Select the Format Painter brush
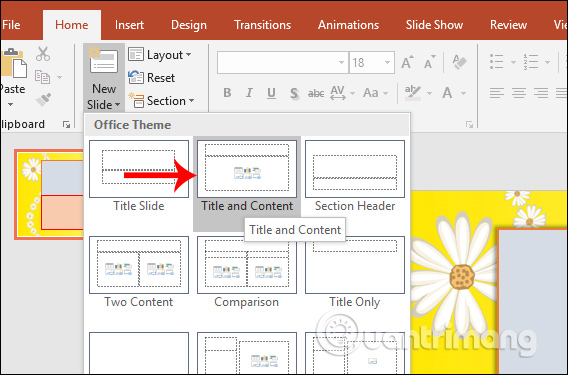Screen dimensions: 568x375 pyautogui.click(x=43, y=100)
